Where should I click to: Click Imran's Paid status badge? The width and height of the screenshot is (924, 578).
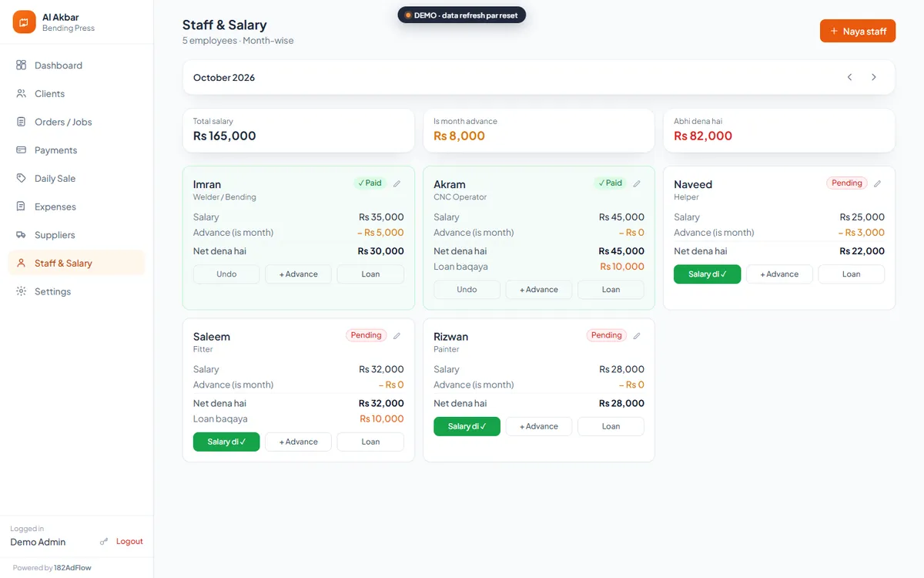(x=370, y=183)
